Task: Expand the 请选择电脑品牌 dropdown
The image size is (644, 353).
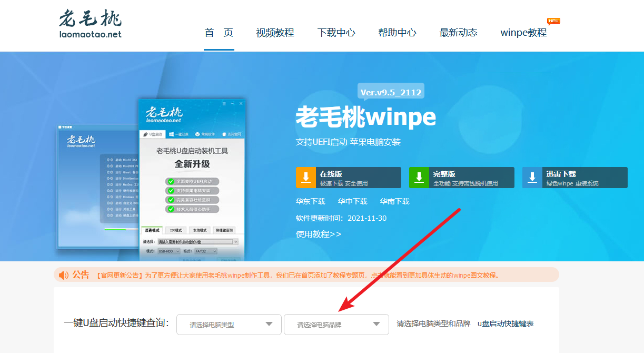Action: tap(336, 325)
